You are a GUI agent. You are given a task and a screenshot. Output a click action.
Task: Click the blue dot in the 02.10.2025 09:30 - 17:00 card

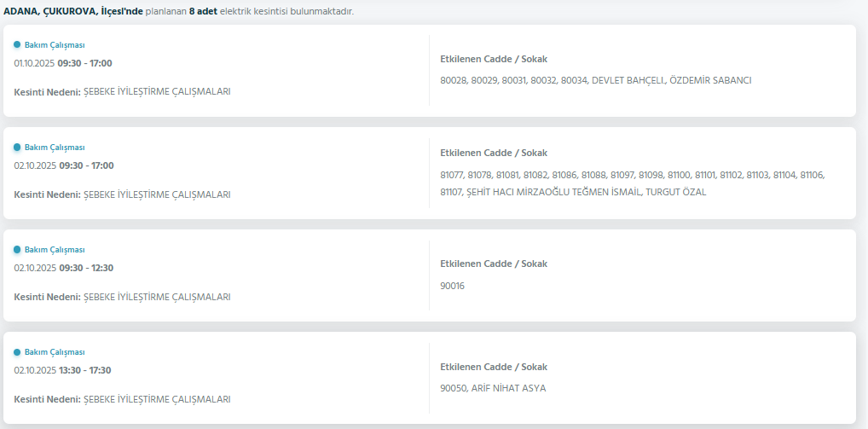tap(17, 148)
